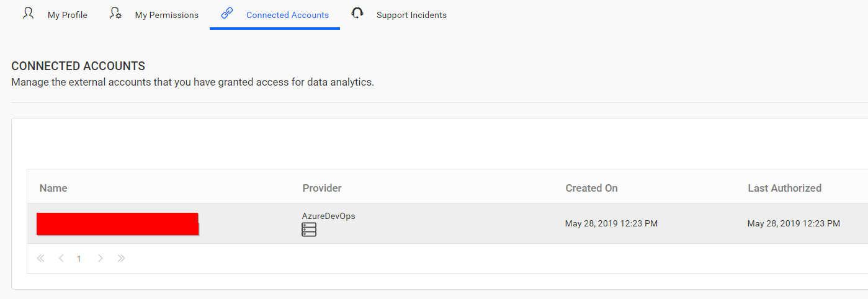Go to the first page of results
The width and height of the screenshot is (868, 299).
click(41, 259)
